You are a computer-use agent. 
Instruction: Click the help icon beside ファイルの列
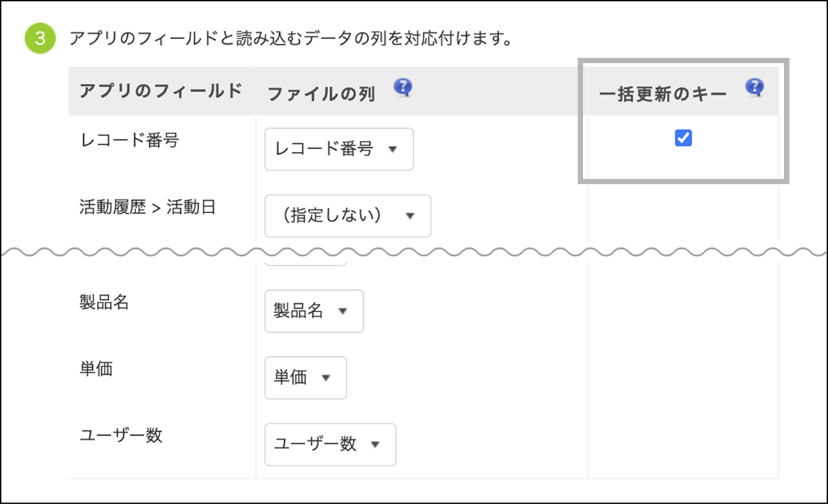point(403,87)
